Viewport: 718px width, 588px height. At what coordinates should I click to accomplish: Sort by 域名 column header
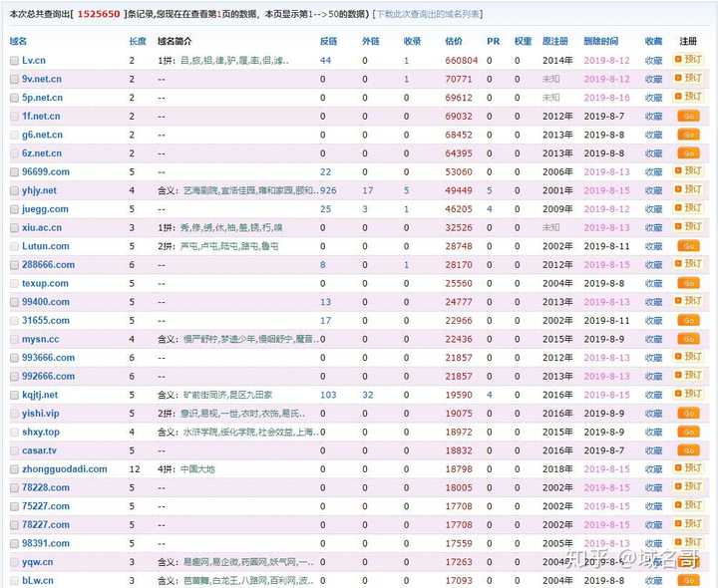(x=18, y=41)
